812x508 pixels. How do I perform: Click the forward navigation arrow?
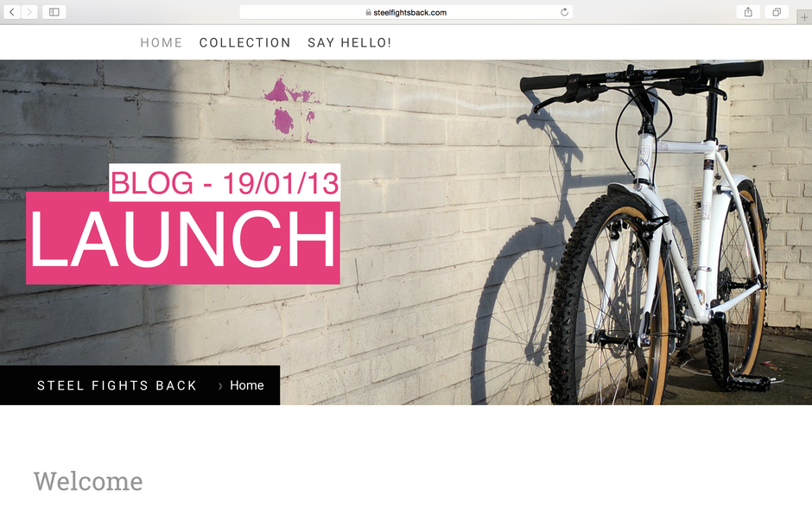tap(29, 12)
